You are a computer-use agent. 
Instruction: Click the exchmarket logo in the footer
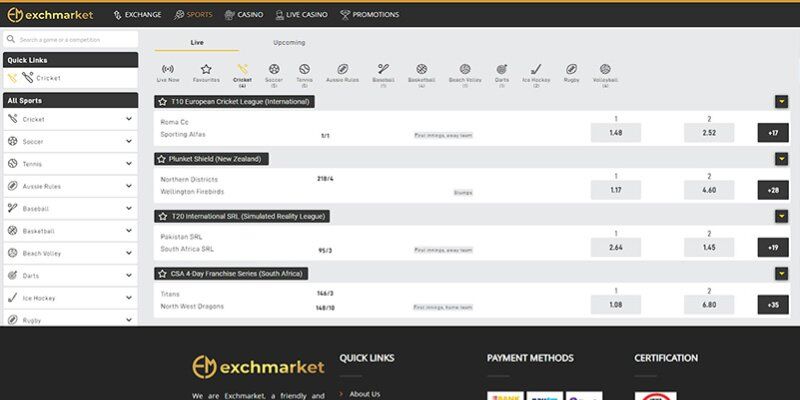click(x=258, y=367)
